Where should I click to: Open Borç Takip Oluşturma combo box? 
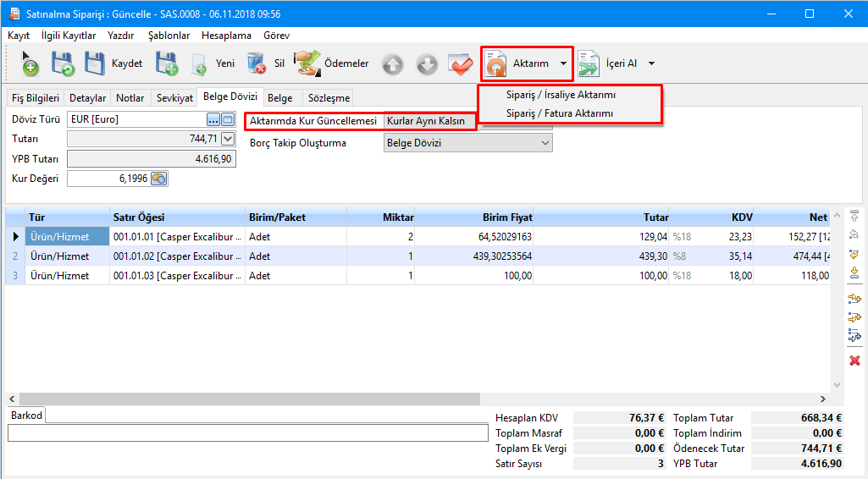[467, 143]
